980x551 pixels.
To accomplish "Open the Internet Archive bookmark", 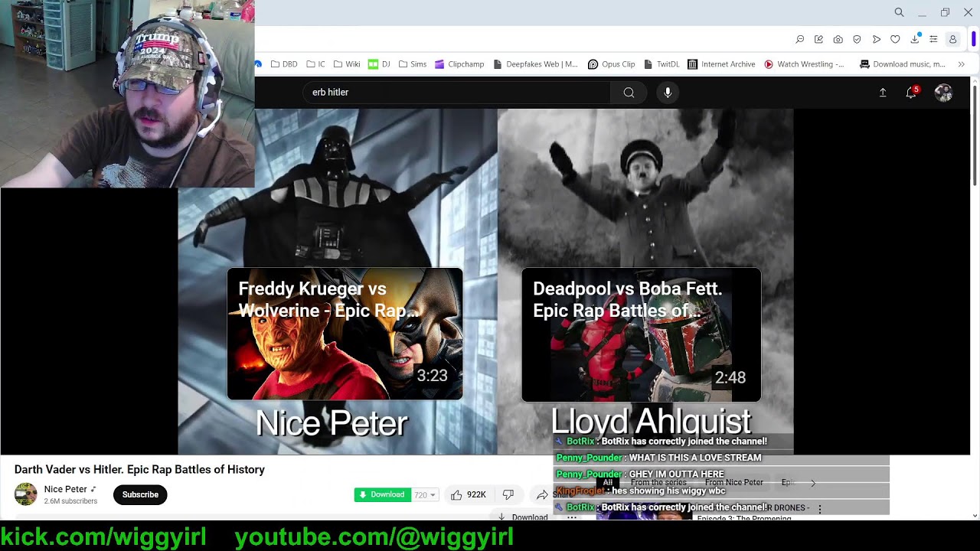I will (x=721, y=64).
